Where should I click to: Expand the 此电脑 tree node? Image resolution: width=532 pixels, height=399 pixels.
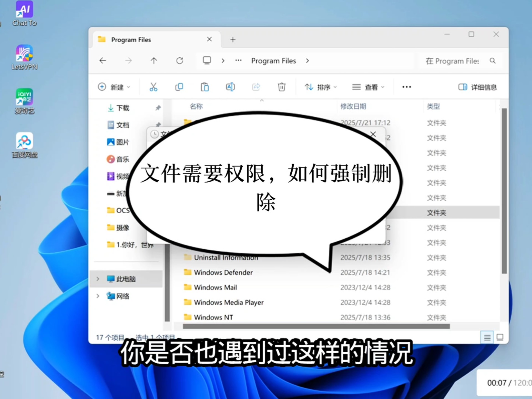(98, 279)
